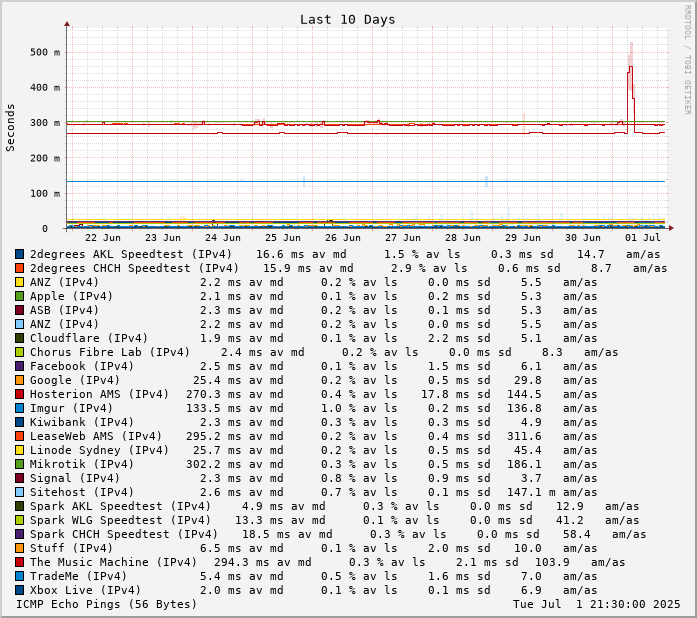Click the '22 Jun' date label
This screenshot has height=618, width=697.
pyautogui.click(x=103, y=238)
